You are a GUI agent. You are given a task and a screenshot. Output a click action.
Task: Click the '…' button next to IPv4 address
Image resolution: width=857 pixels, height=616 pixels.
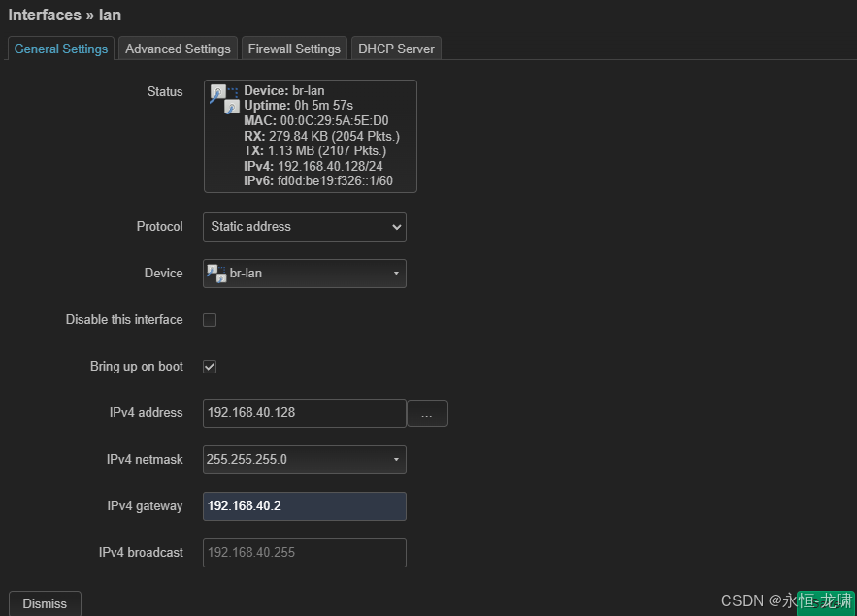[427, 413]
